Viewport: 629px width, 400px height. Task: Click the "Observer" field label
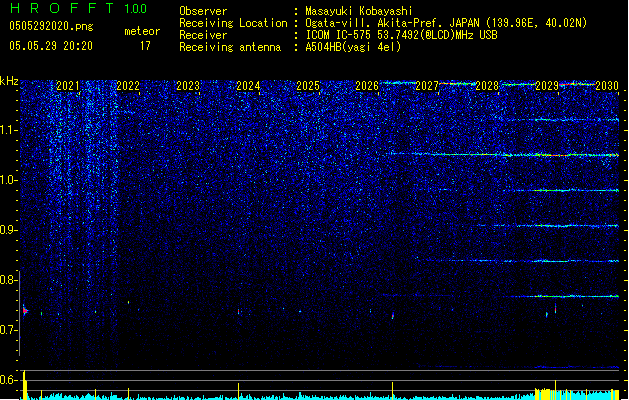click(x=203, y=11)
